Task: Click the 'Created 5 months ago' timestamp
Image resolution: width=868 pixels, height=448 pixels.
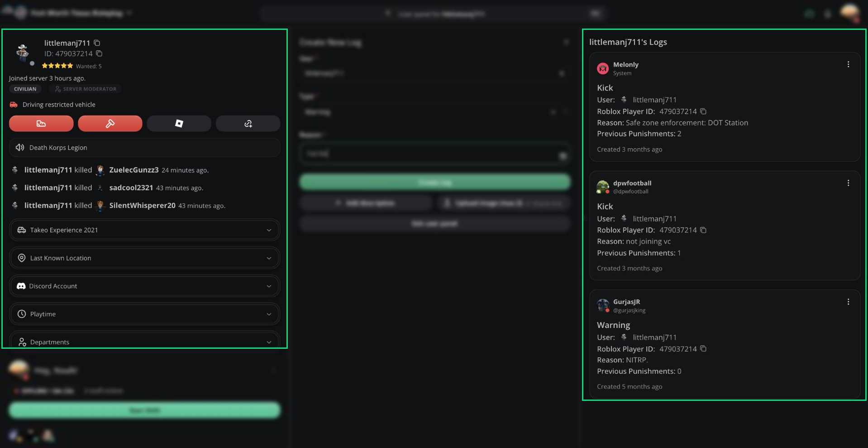Action: pyautogui.click(x=630, y=386)
